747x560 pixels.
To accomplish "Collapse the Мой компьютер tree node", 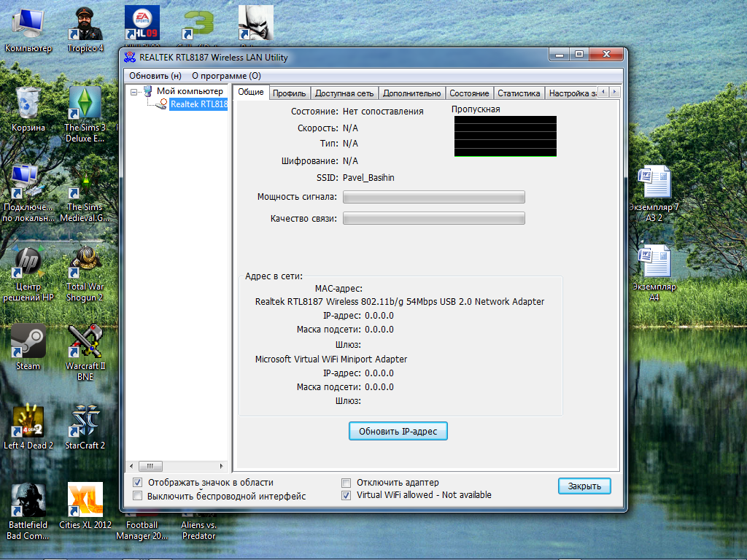I will pos(134,92).
